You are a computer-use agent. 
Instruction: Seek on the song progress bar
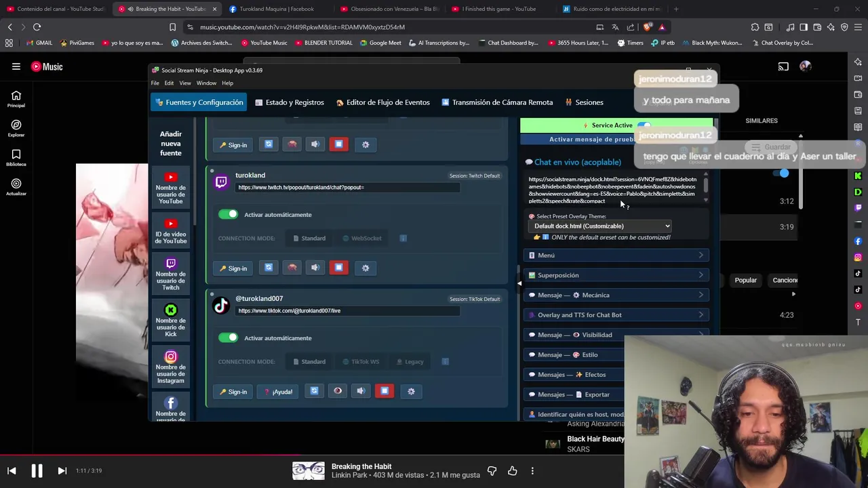pyautogui.click(x=434, y=455)
